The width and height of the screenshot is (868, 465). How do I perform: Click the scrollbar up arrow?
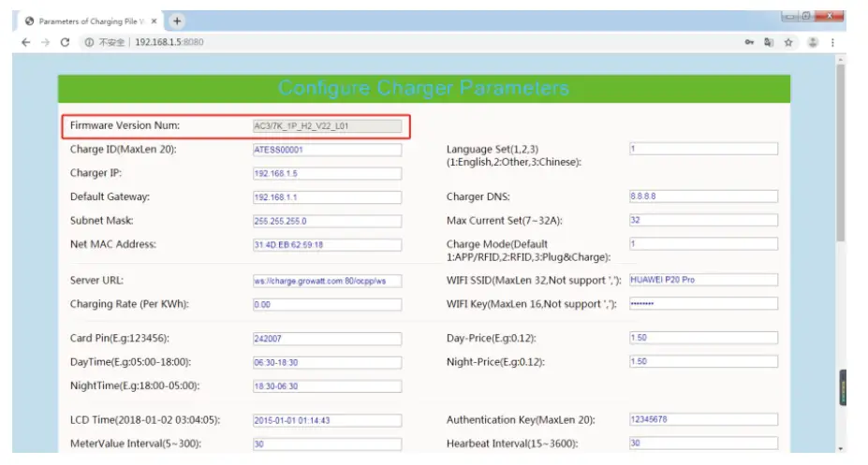[x=841, y=59]
